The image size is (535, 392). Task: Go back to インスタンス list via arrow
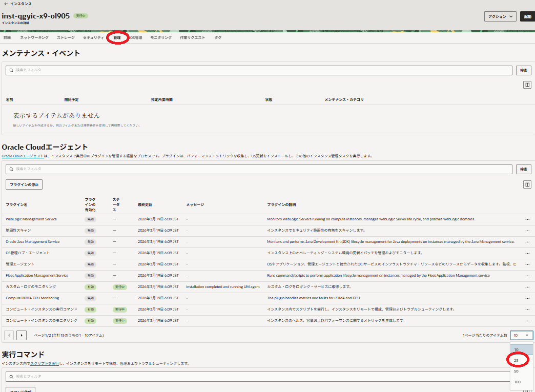(x=6, y=4)
